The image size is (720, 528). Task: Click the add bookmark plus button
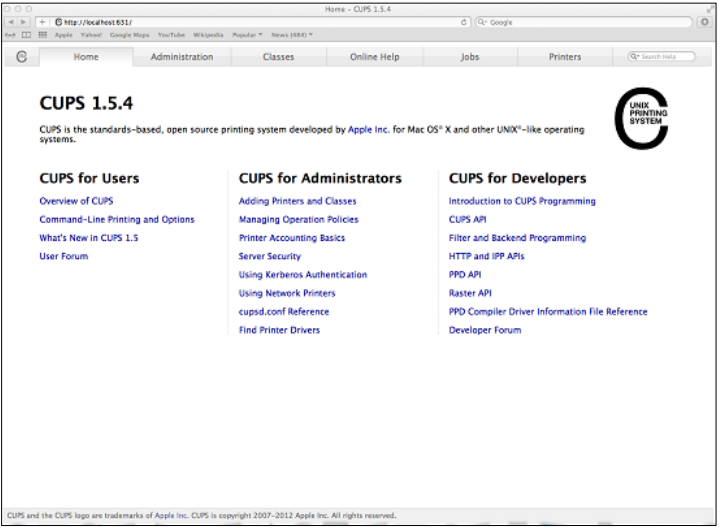coord(42,22)
